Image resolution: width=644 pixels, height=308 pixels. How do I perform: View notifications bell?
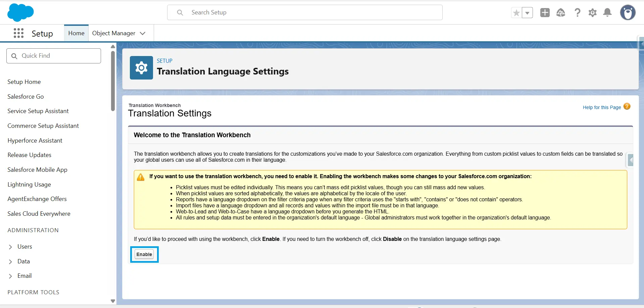point(607,13)
